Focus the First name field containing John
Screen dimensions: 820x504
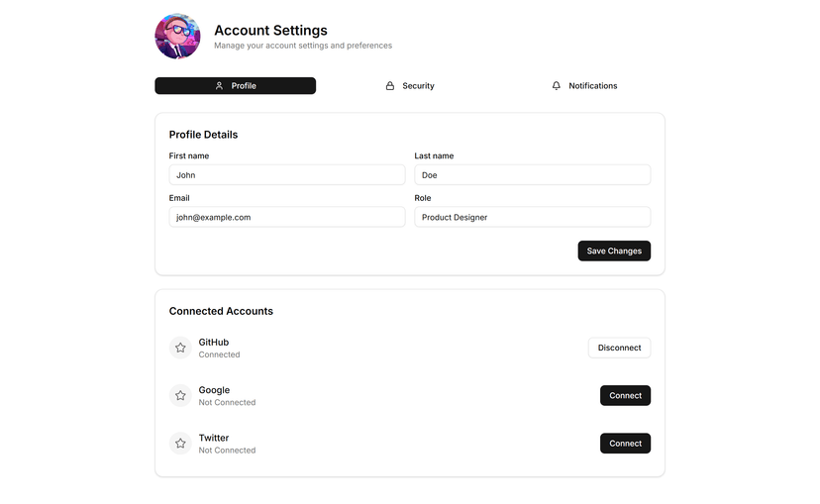287,175
